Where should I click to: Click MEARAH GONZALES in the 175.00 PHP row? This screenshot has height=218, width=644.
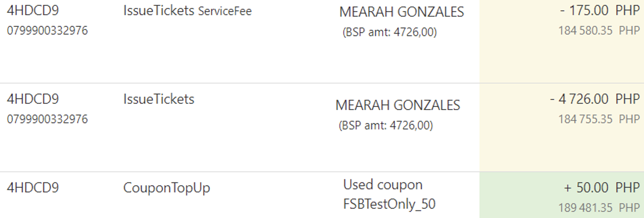click(401, 12)
